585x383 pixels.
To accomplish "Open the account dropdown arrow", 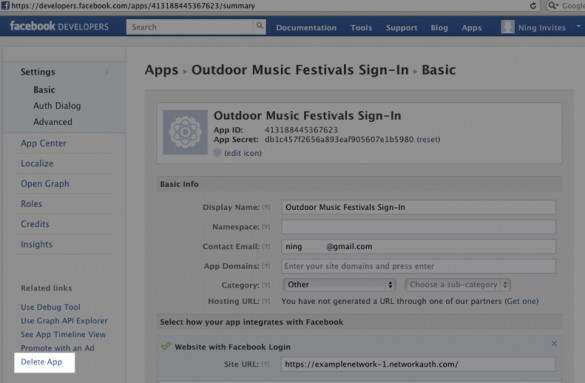I will (578, 26).
